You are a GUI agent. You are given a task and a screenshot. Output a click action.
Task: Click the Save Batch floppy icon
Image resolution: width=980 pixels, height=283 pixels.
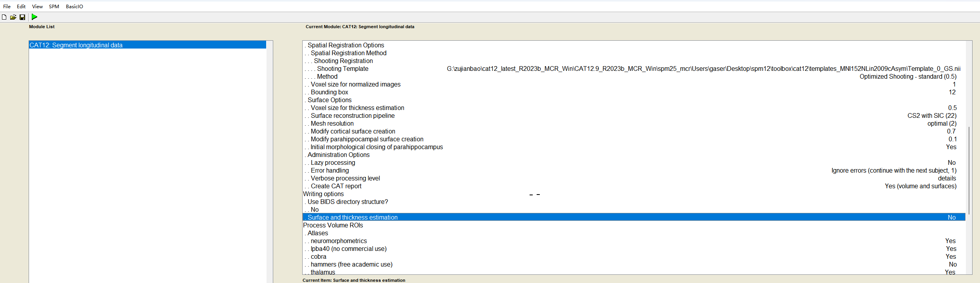pyautogui.click(x=22, y=17)
